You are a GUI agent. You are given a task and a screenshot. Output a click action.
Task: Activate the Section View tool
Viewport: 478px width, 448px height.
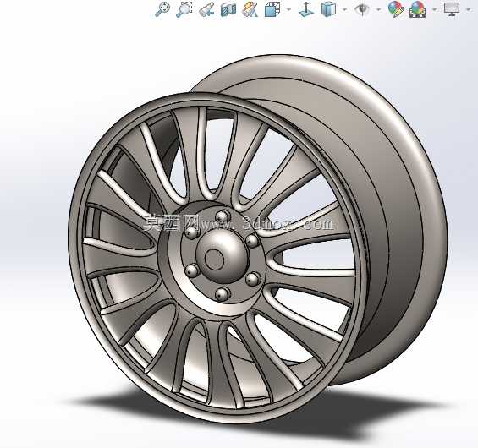[228, 9]
